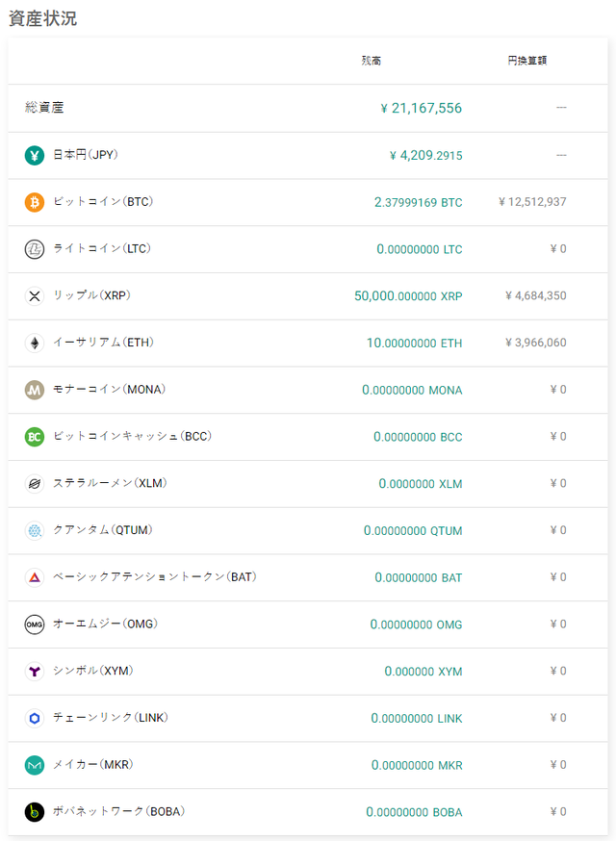Select the メイカー(MKR) label
This screenshot has width=616, height=841.
(x=93, y=764)
